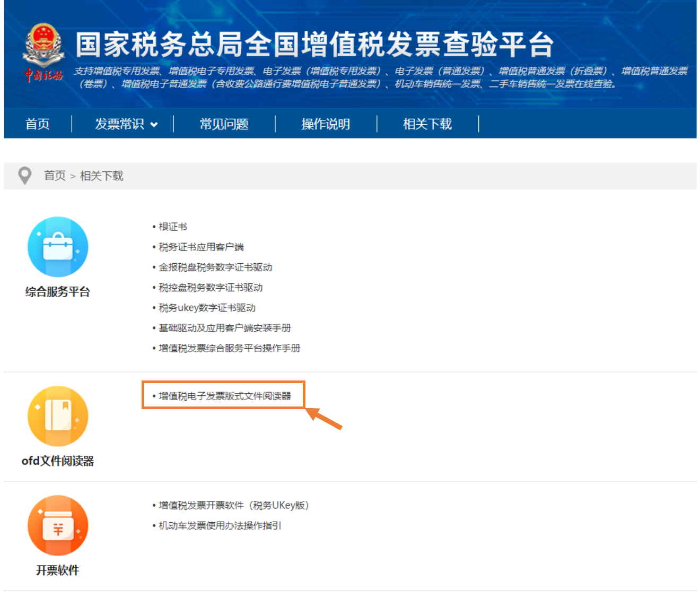Open 增值税发票综合服务平台操作手册 link

tap(230, 348)
